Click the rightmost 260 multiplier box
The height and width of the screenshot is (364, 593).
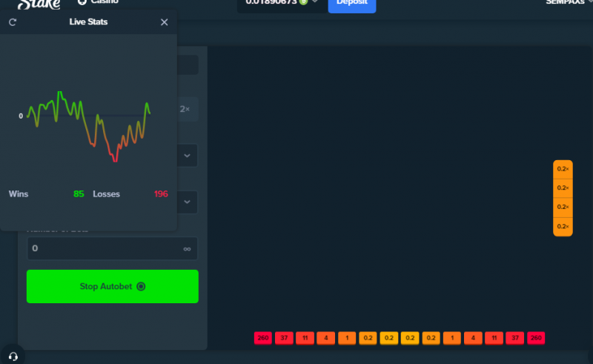(x=536, y=338)
